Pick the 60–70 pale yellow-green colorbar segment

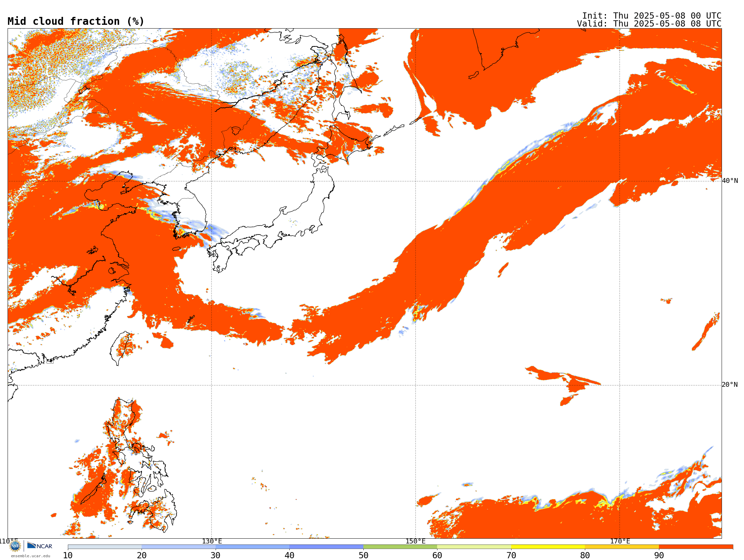click(x=474, y=547)
